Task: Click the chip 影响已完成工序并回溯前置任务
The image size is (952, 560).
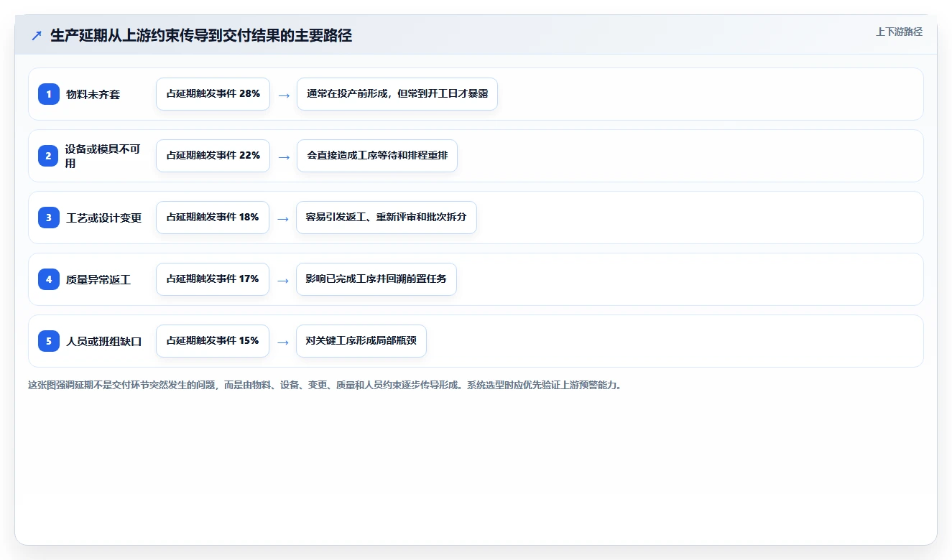Action: point(376,279)
